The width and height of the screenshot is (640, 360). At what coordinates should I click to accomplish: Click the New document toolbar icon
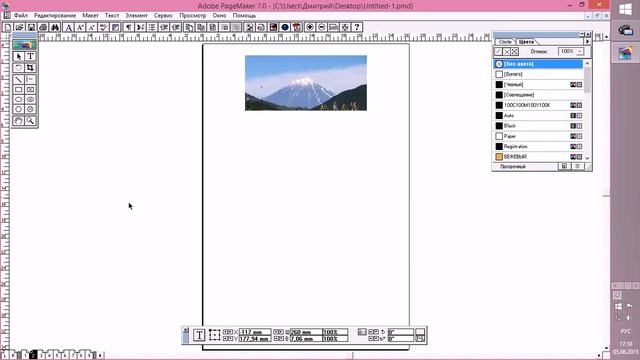pyautogui.click(x=7, y=27)
